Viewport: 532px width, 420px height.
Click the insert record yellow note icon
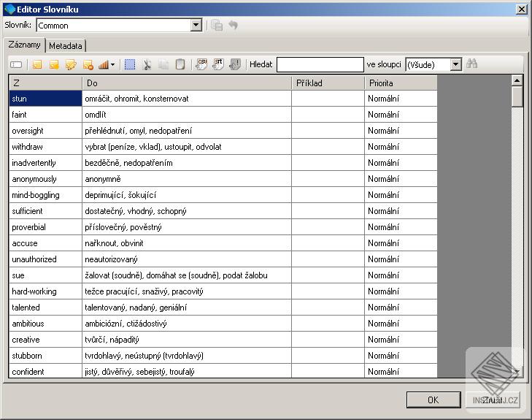(x=54, y=64)
